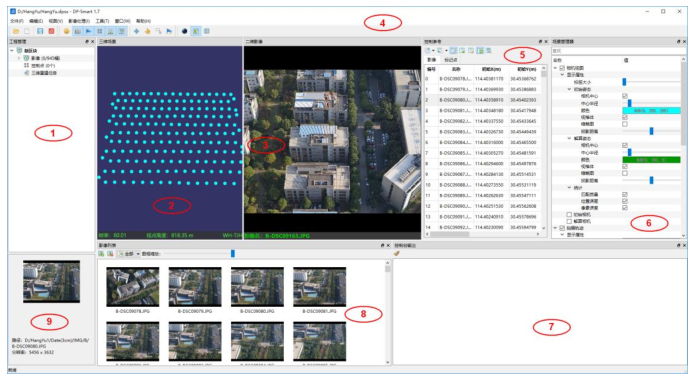This screenshot has width=695, height=382.
Task: Click the scene manager search input field
Action: point(618,51)
